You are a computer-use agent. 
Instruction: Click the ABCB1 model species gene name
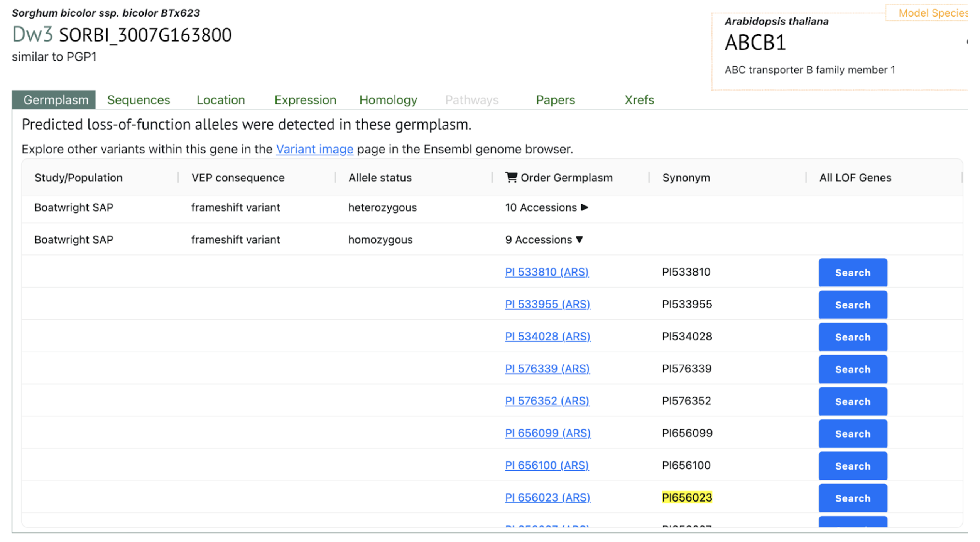coord(755,42)
